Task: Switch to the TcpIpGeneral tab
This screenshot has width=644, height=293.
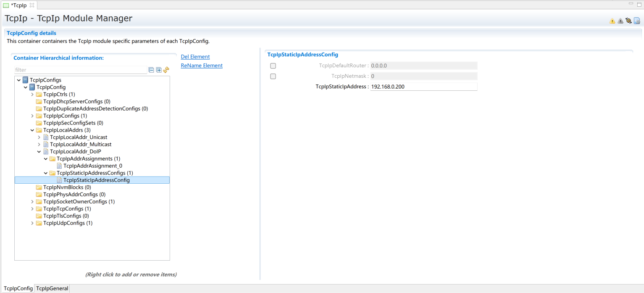Action: (52, 288)
